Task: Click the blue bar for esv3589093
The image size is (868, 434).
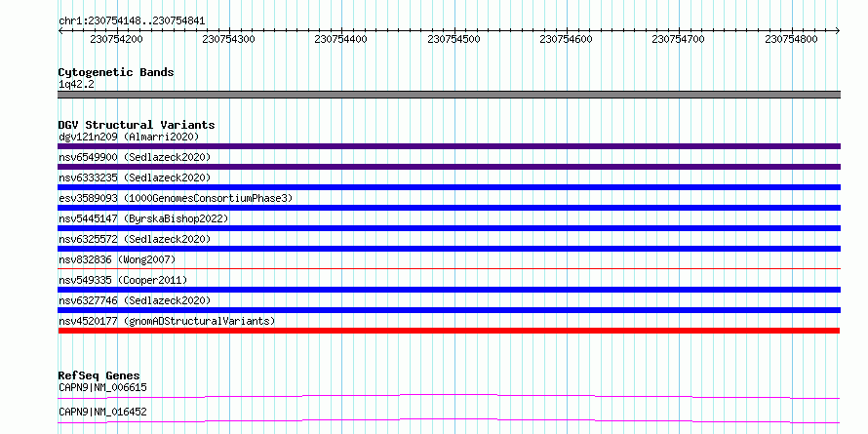Action: pyautogui.click(x=449, y=208)
